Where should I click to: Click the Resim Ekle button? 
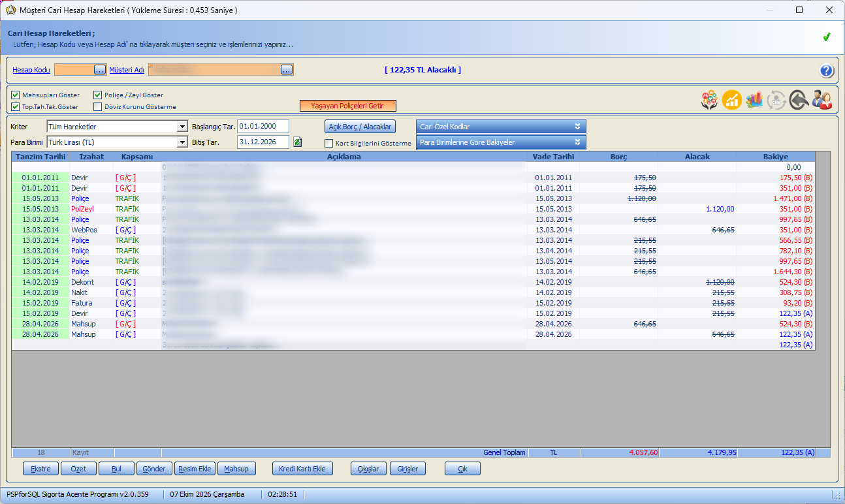coord(195,469)
